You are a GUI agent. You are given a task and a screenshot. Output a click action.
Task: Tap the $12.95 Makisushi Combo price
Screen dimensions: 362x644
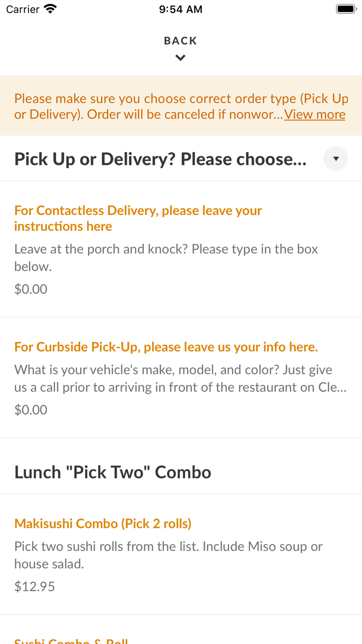35,586
